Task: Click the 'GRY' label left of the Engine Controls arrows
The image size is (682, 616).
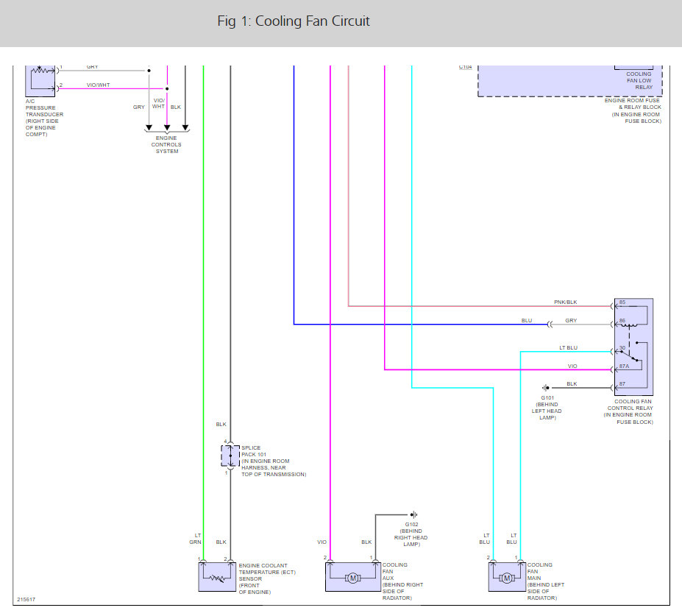Action: click(139, 107)
